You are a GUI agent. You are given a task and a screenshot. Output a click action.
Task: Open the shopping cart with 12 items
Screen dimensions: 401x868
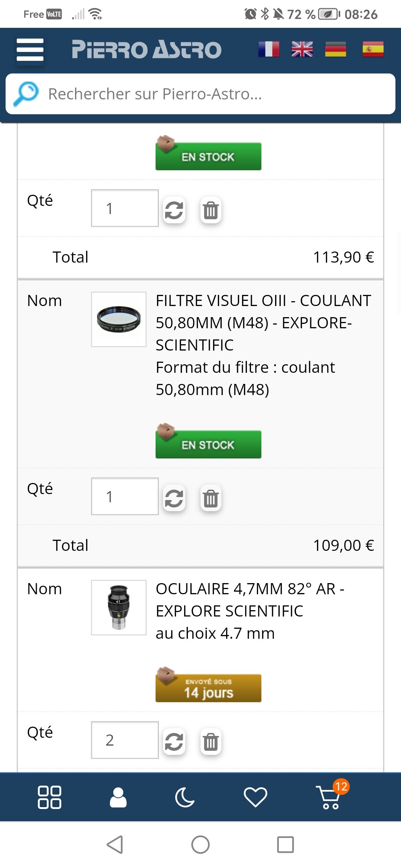pos(329,797)
